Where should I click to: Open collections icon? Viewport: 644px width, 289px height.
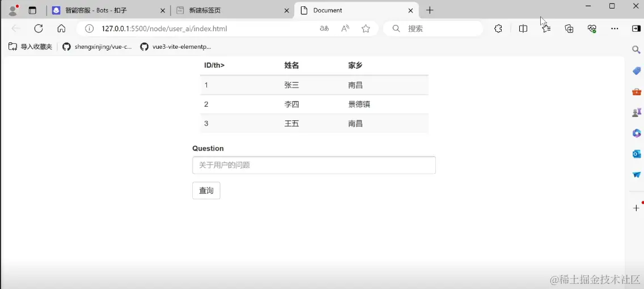[569, 28]
